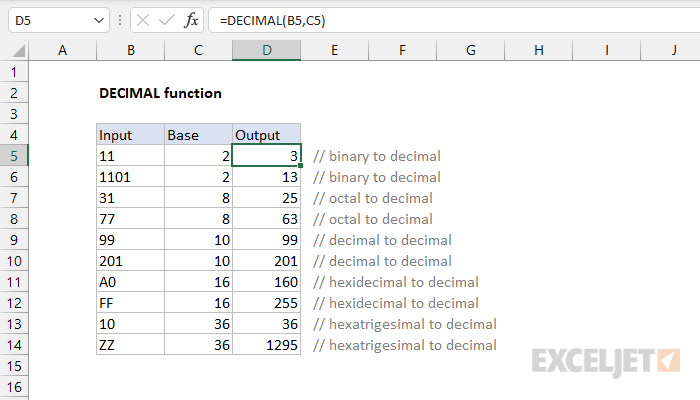Click the Select All corner triangle
The image size is (700, 400).
coord(14,50)
